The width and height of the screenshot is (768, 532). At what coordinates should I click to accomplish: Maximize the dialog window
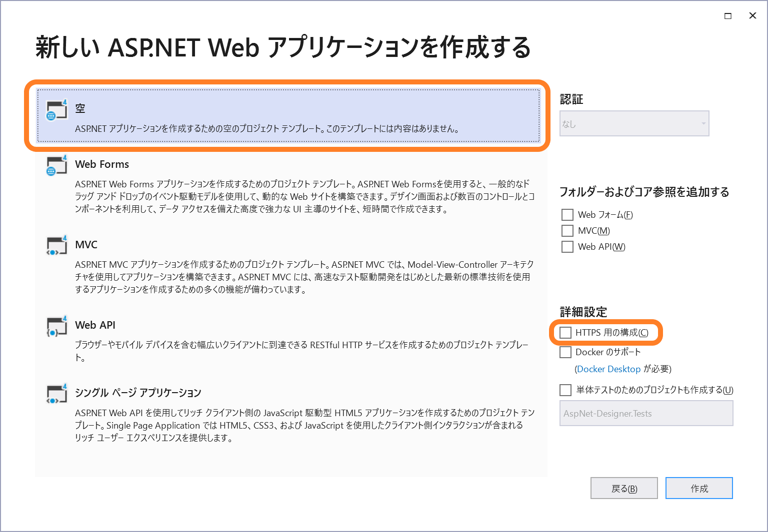point(728,16)
